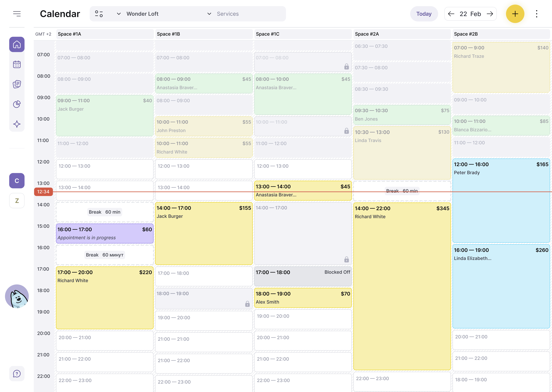Open the help question mark icon
The width and height of the screenshot is (552, 392).
click(x=17, y=374)
